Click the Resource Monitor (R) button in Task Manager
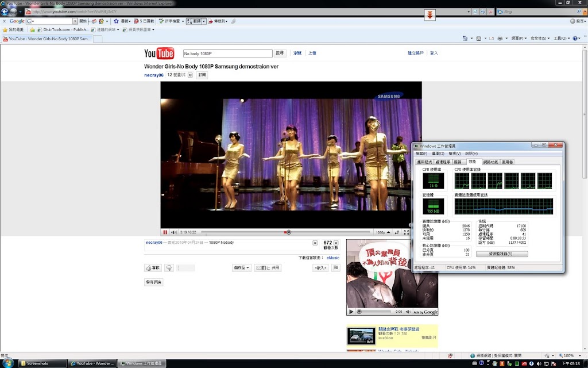This screenshot has width=588, height=368. click(x=502, y=254)
